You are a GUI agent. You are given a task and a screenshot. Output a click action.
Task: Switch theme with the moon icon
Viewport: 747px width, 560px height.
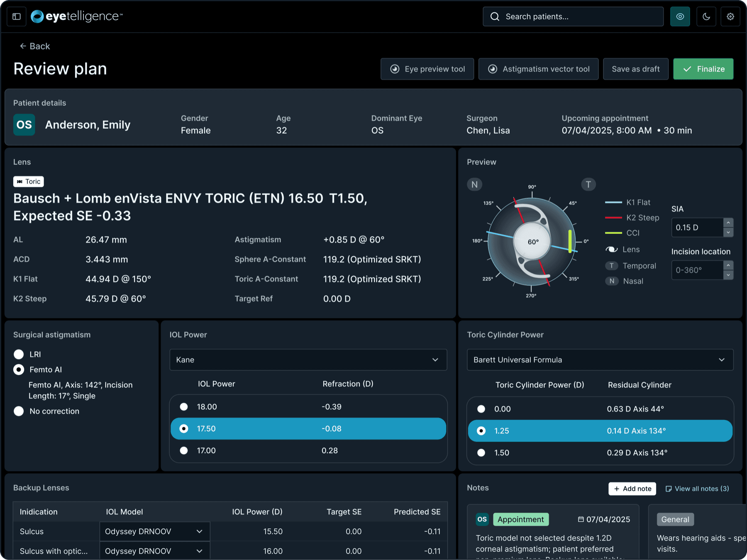pos(706,17)
